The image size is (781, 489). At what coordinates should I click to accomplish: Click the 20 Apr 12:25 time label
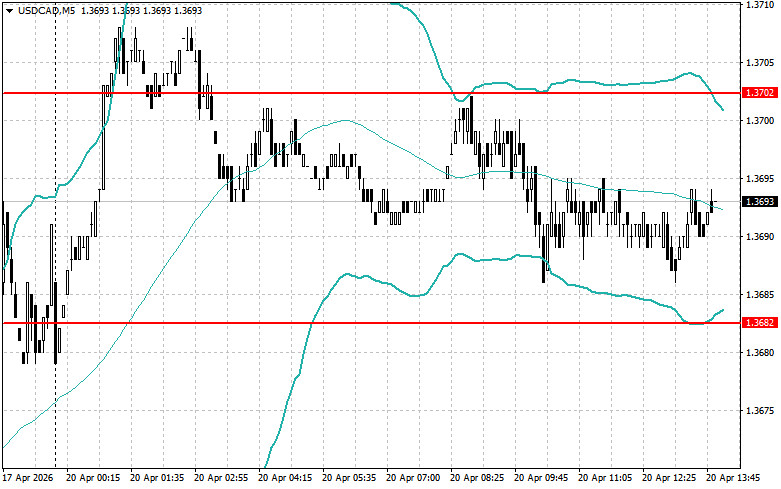(669, 478)
